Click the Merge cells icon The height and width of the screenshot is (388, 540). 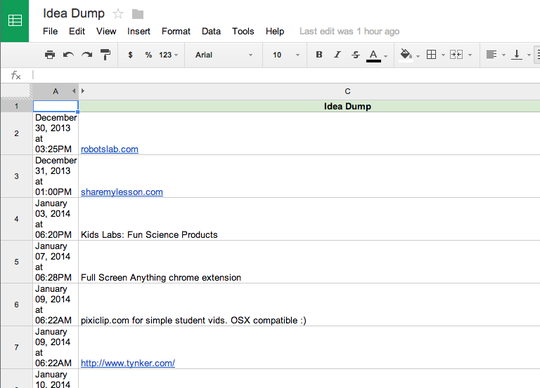click(456, 55)
